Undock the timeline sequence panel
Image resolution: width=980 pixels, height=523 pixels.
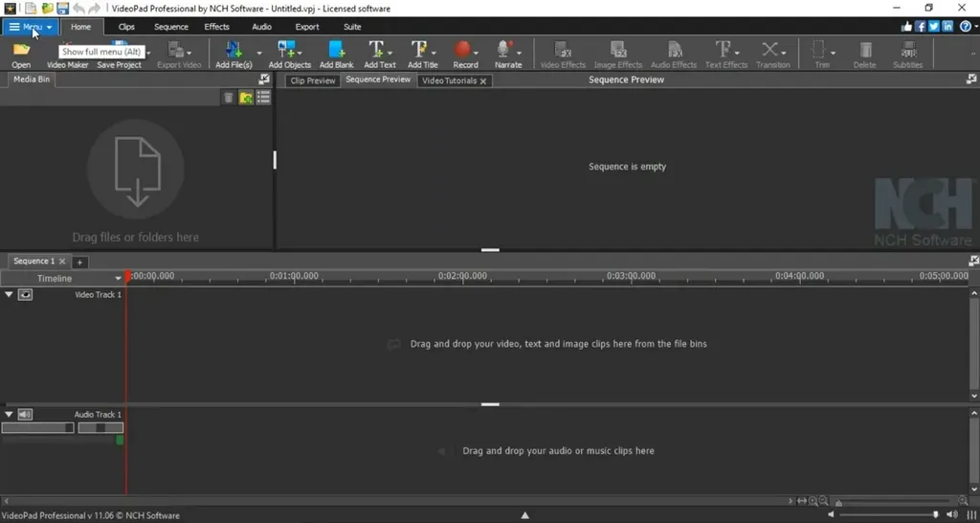pyautogui.click(x=973, y=261)
